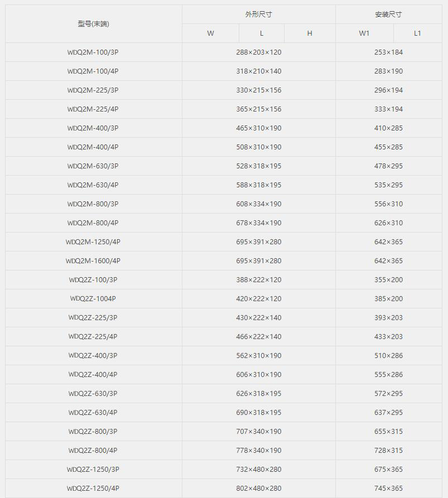Select model WDQ2M-100/3P cell
The width and height of the screenshot is (448, 498).
click(x=93, y=52)
